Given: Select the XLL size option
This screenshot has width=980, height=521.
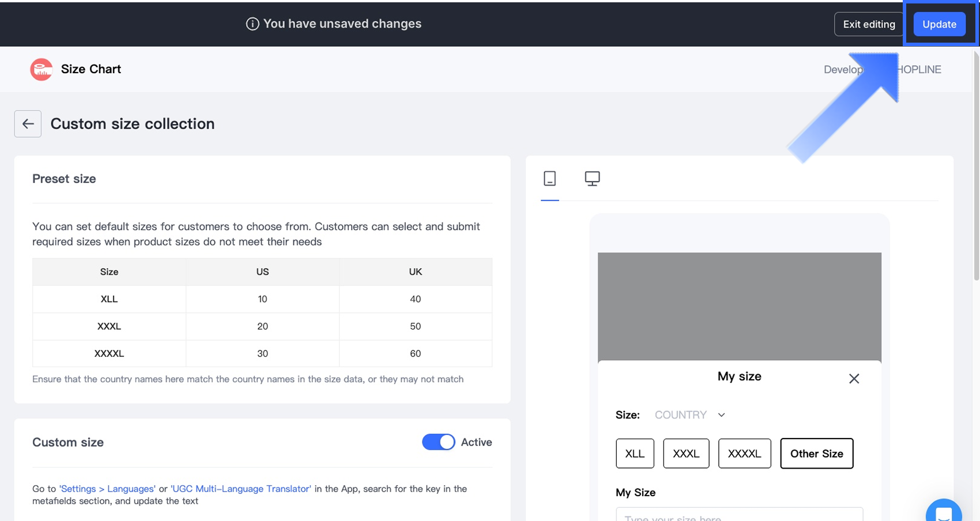Looking at the screenshot, I should (x=635, y=454).
